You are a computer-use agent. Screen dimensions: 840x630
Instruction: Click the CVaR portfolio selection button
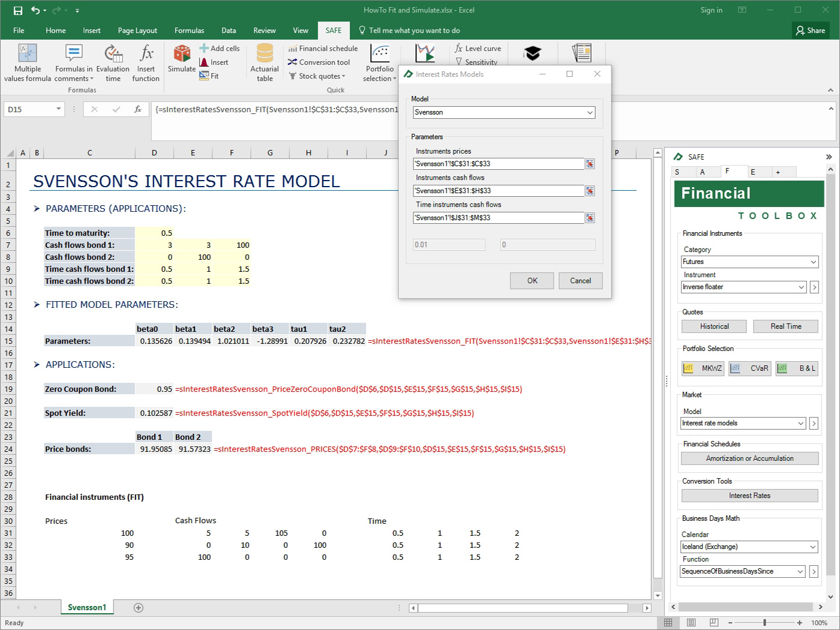click(749, 368)
